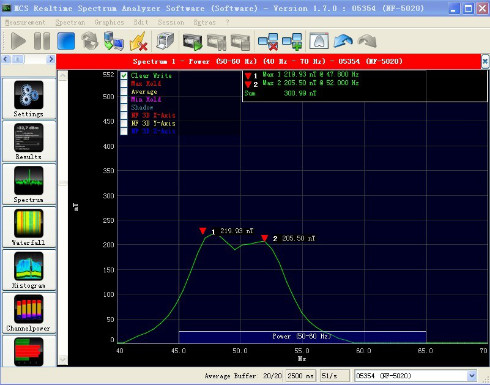Open the ? help menu

pyautogui.click(x=228, y=22)
